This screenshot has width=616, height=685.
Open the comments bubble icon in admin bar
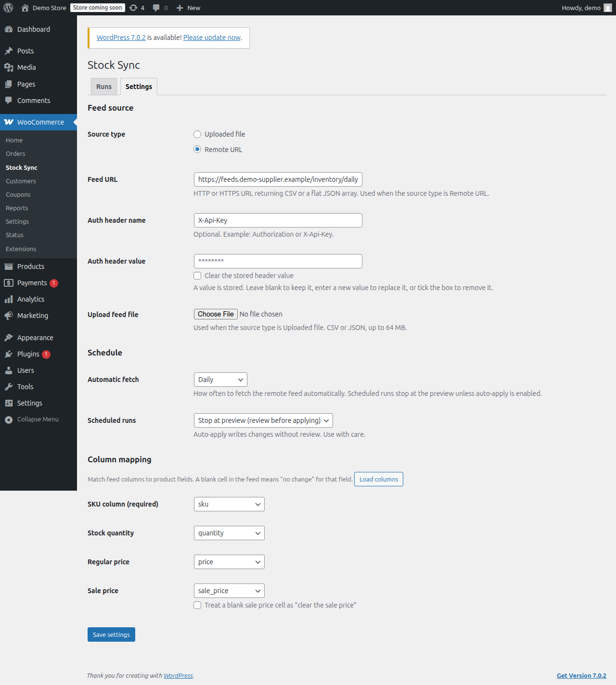[156, 8]
